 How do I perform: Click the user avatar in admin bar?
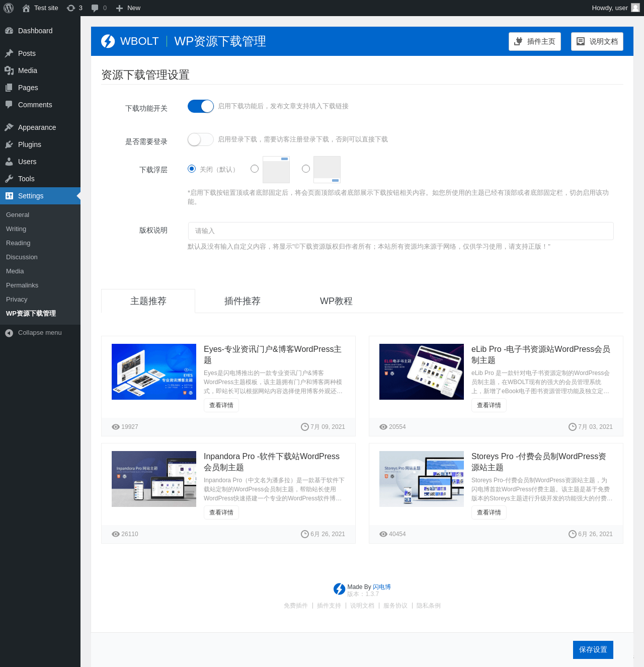[x=635, y=8]
